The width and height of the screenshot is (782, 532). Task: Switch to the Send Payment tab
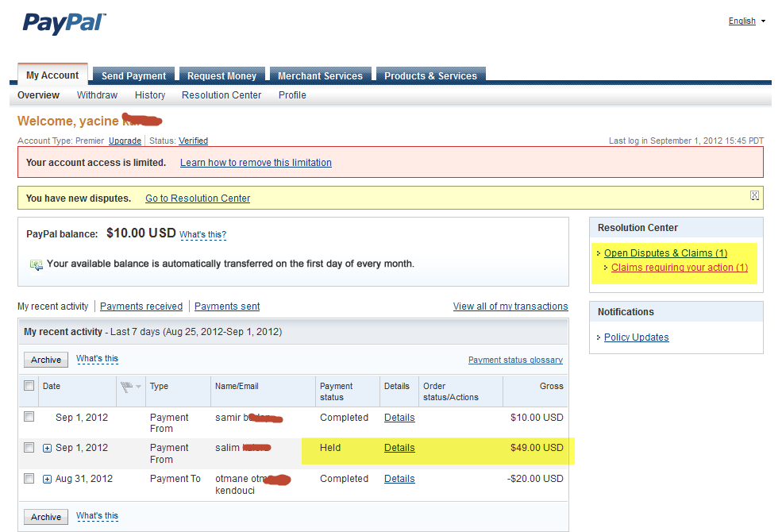[x=133, y=75]
